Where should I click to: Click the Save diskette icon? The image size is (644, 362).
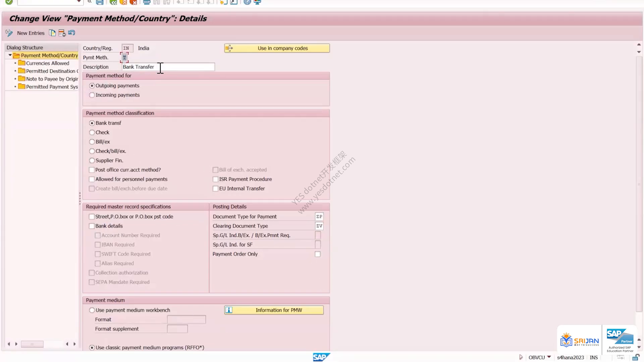tap(100, 2)
